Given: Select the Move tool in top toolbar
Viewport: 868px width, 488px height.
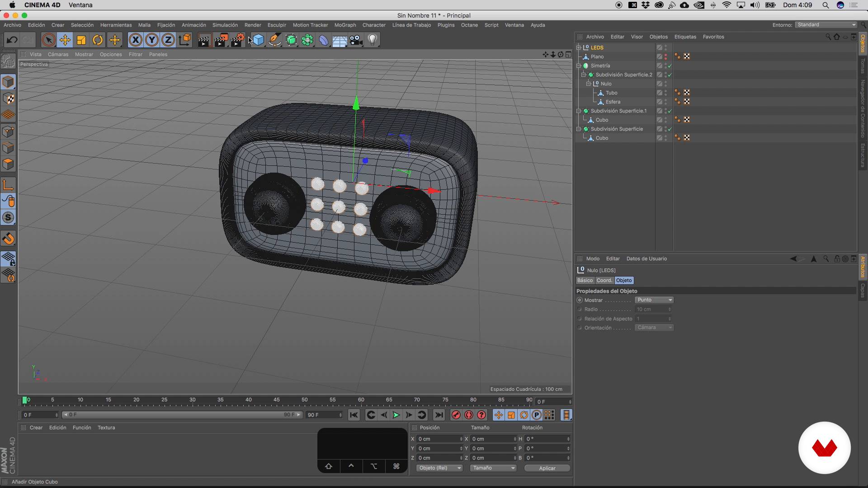Looking at the screenshot, I should pyautogui.click(x=65, y=40).
